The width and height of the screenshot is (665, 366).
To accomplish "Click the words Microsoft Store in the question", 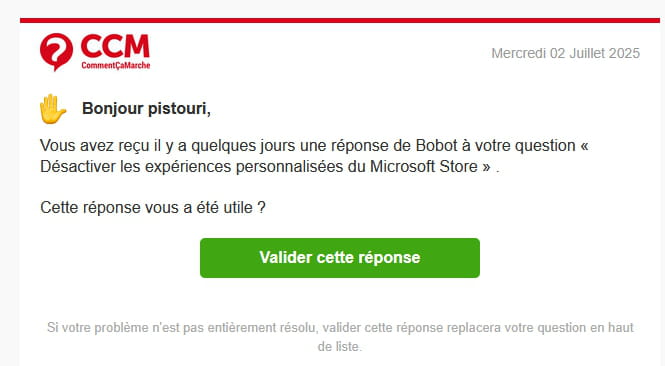I will click(424, 167).
